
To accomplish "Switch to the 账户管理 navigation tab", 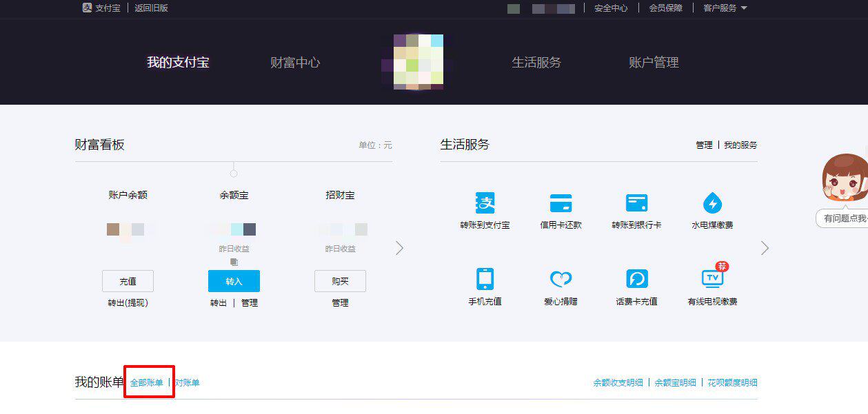I will tap(654, 62).
